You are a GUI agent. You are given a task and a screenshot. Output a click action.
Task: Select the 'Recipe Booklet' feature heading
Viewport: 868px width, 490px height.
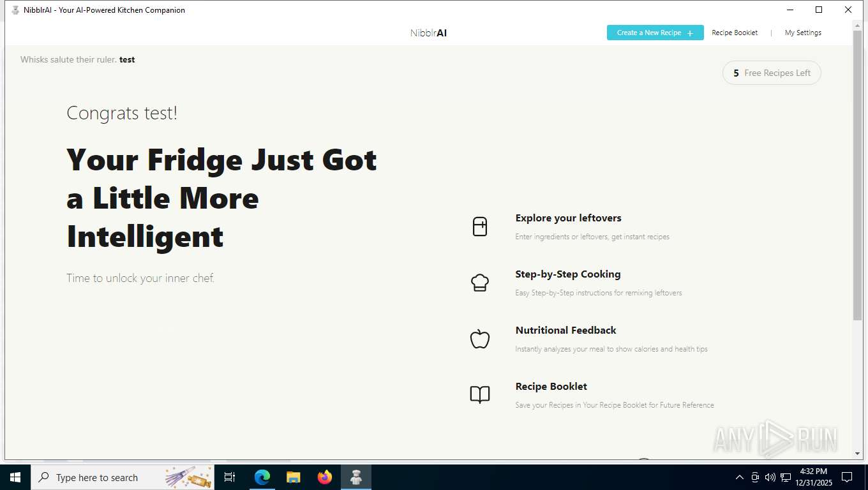pos(551,387)
